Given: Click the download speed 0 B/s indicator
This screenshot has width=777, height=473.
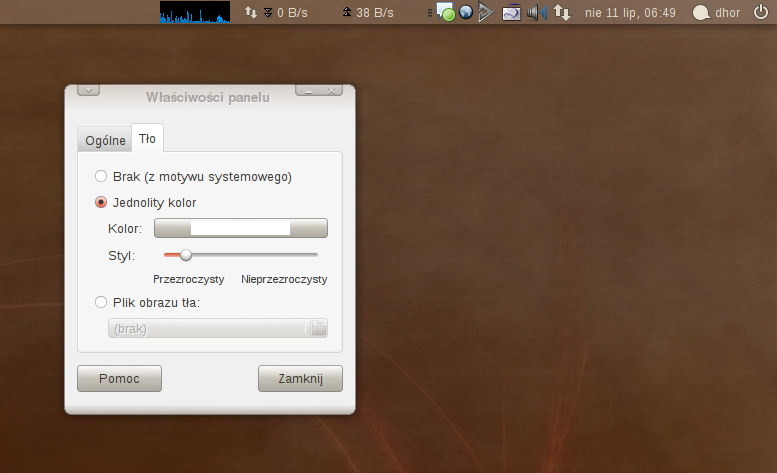Looking at the screenshot, I should click(x=285, y=12).
